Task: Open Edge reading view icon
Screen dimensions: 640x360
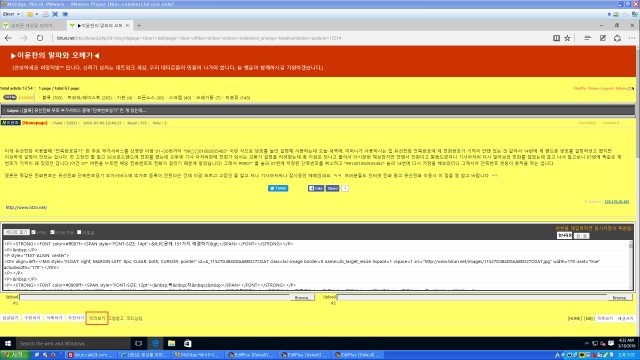Action: [556, 38]
